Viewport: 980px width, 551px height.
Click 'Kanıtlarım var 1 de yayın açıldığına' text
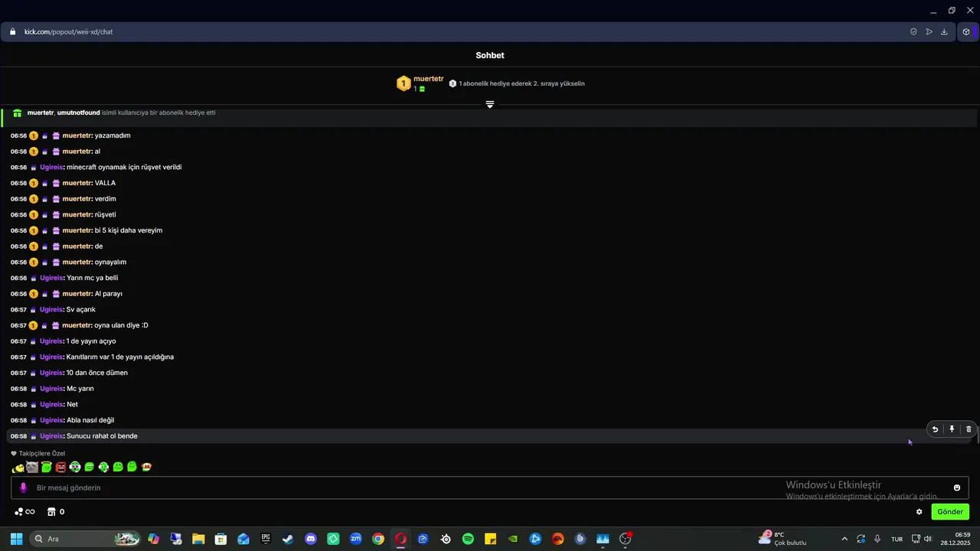[120, 357]
